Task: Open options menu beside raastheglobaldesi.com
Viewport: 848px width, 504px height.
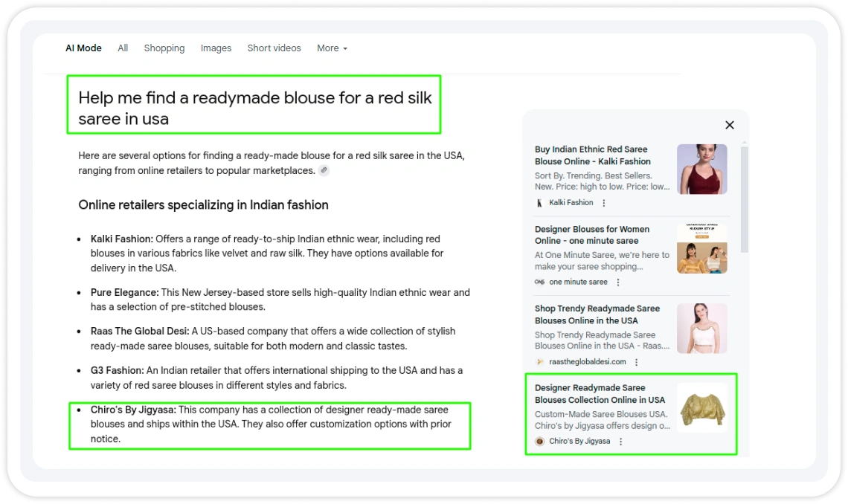Action: coord(637,362)
